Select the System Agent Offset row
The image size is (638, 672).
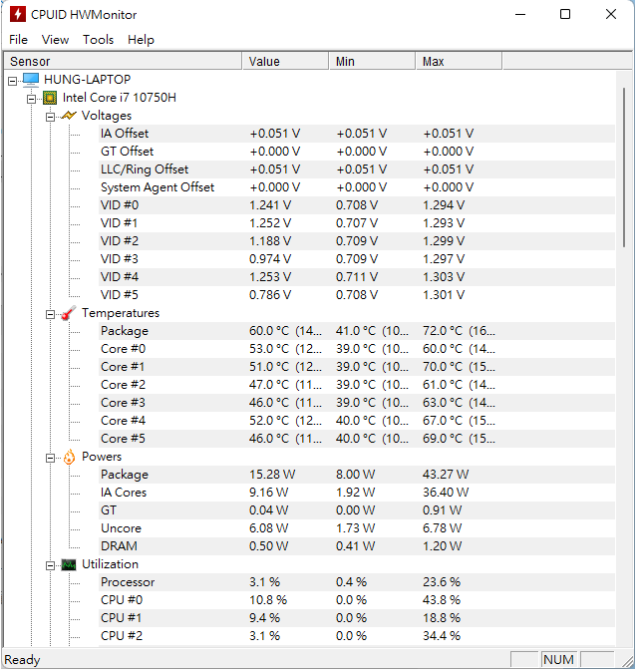357,187
